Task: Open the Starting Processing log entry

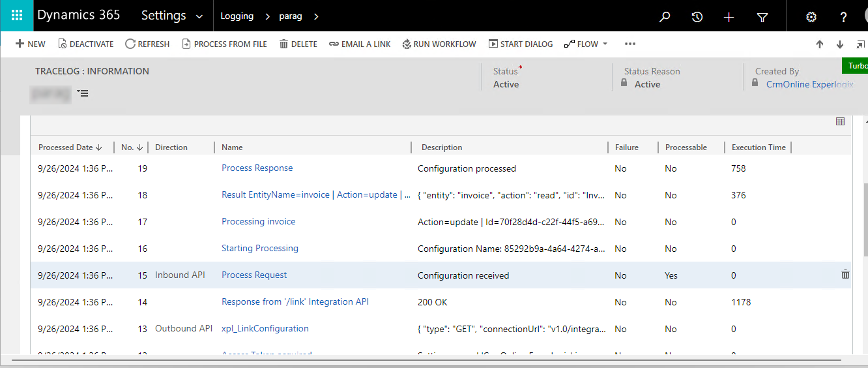Action: point(260,249)
